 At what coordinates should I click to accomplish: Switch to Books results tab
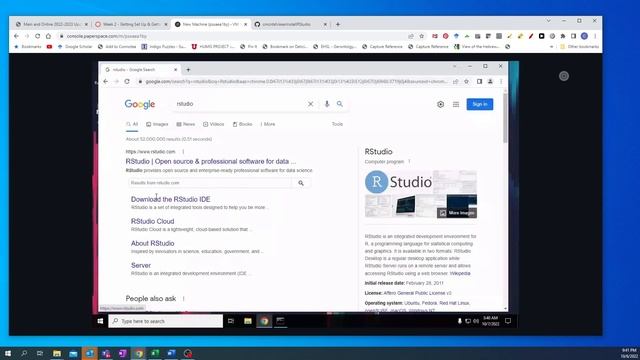tap(242, 124)
